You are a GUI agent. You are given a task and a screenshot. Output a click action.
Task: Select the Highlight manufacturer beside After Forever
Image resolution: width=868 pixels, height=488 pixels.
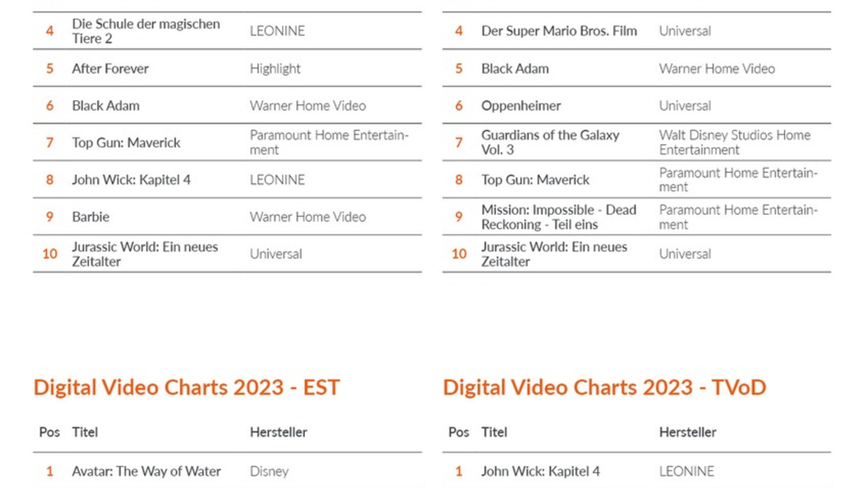pos(275,69)
